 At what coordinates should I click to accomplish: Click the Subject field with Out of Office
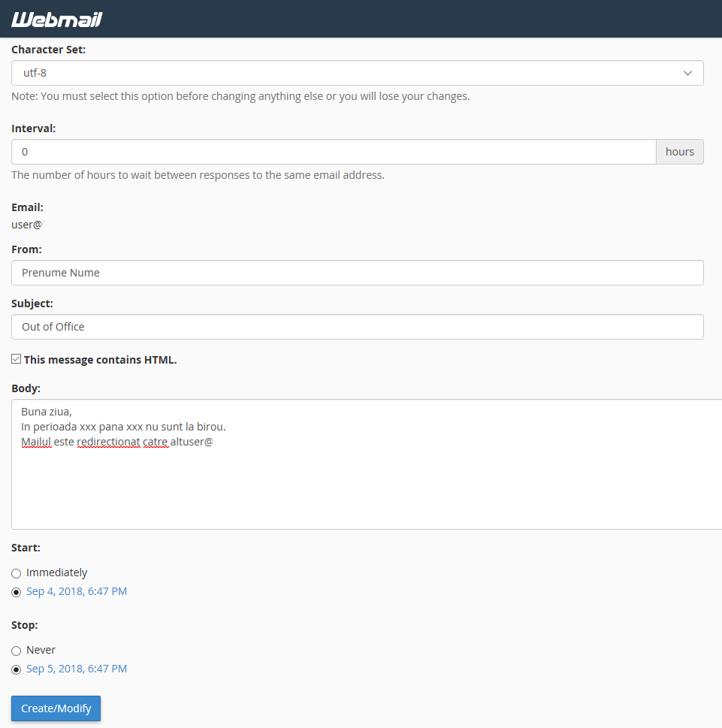coord(357,327)
